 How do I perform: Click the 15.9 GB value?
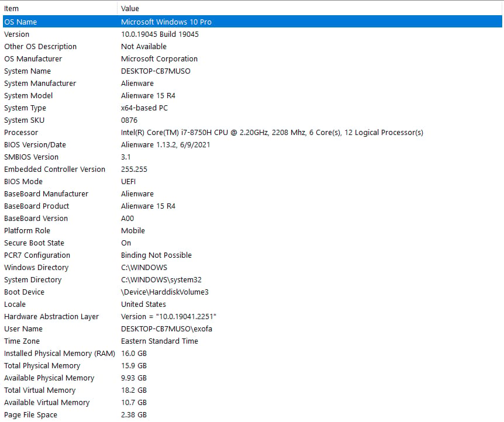point(134,366)
